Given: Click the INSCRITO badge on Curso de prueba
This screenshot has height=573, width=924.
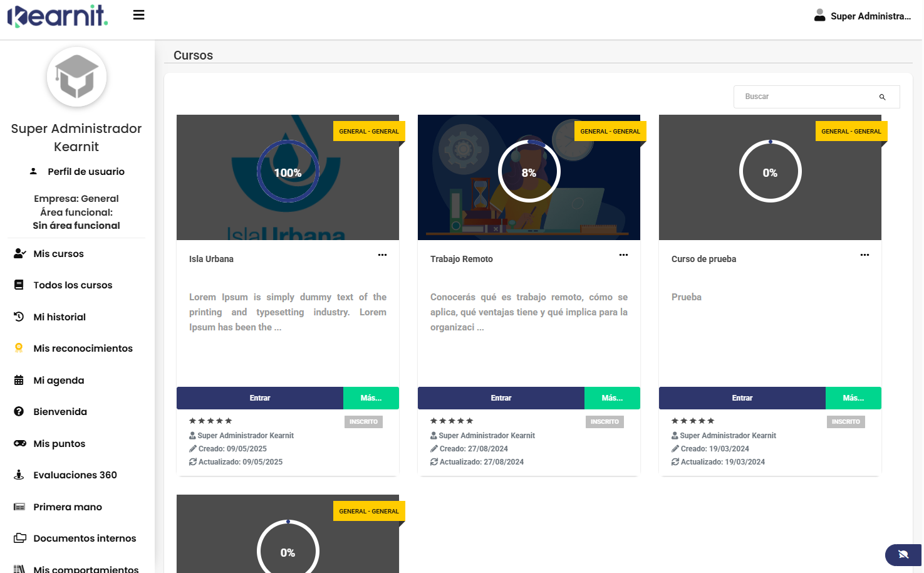Looking at the screenshot, I should pyautogui.click(x=846, y=422).
